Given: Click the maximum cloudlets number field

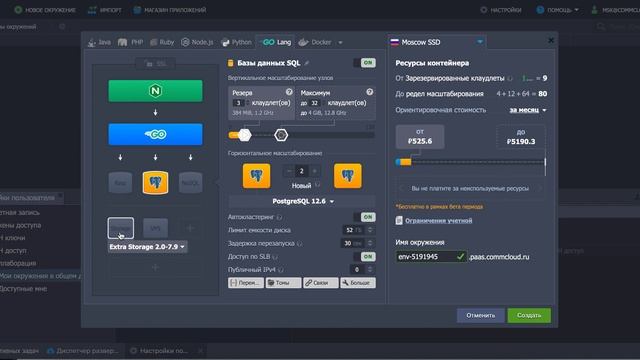Looking at the screenshot, I should pos(314,103).
